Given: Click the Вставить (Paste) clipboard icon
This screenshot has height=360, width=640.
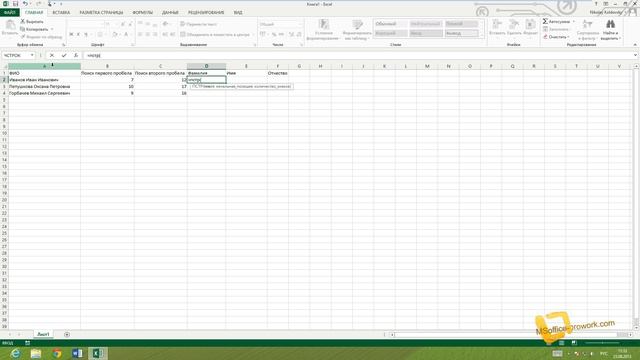Looking at the screenshot, I should point(10,25).
